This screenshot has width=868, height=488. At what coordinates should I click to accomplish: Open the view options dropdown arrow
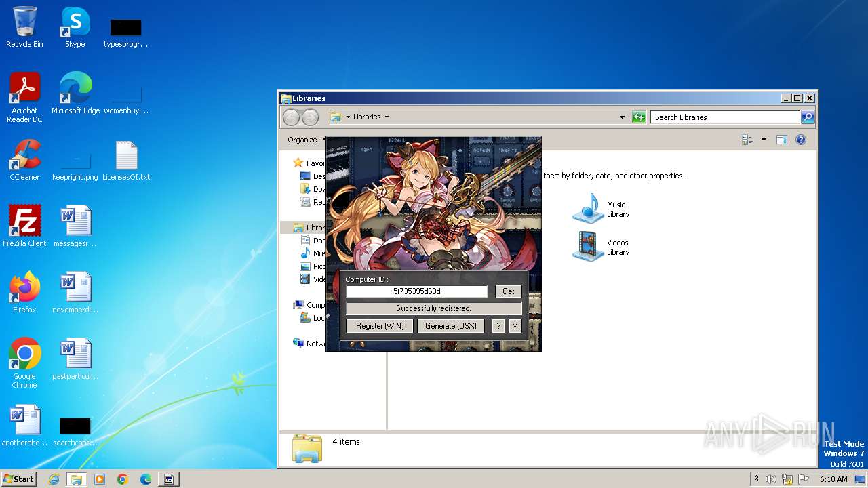click(764, 140)
